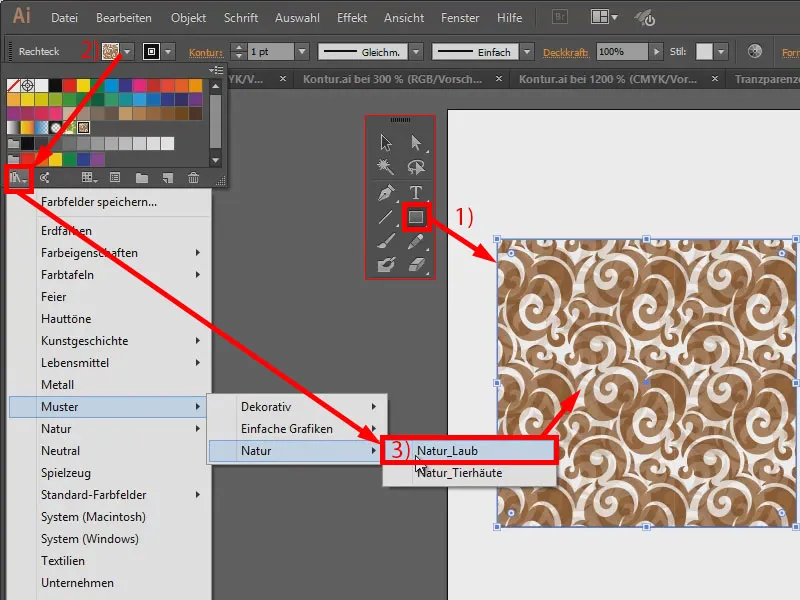
Task: Select the Blob Brush tool
Action: (386, 264)
